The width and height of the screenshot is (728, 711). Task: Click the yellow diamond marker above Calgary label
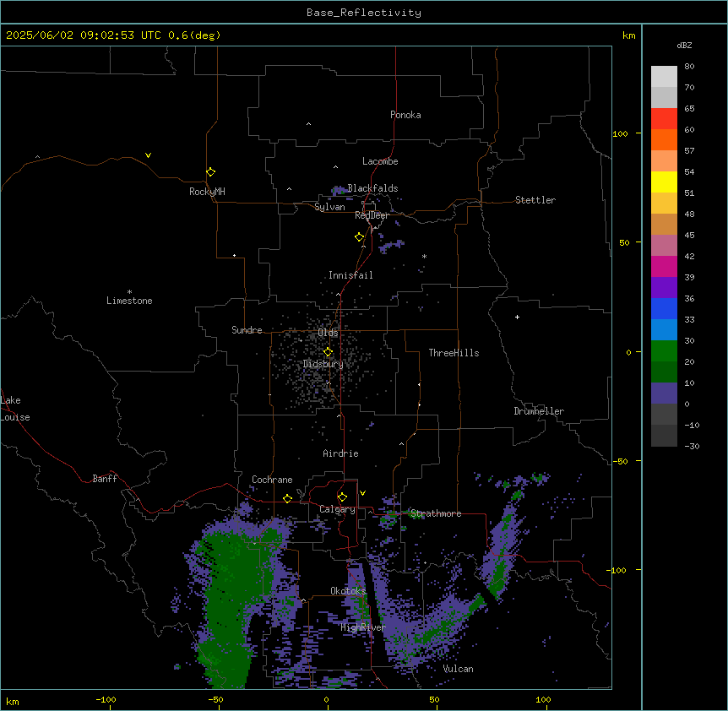342,497
